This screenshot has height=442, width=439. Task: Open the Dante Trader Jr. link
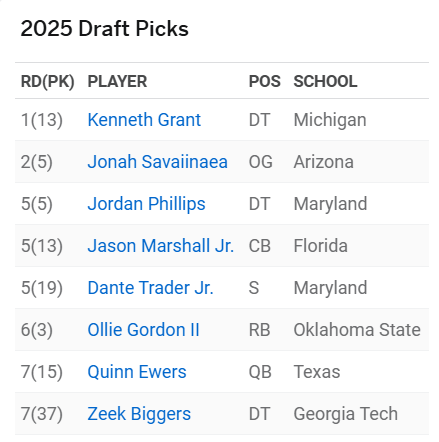point(150,288)
